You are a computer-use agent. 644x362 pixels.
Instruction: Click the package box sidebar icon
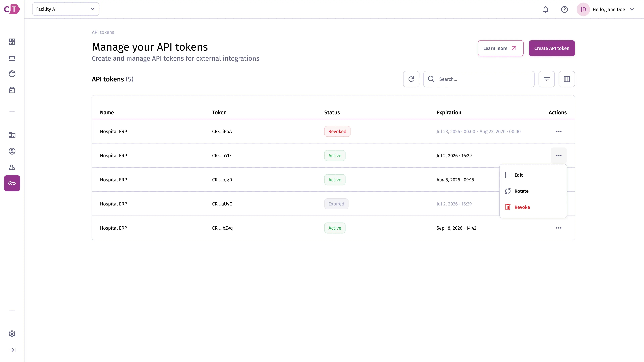pos(12,90)
